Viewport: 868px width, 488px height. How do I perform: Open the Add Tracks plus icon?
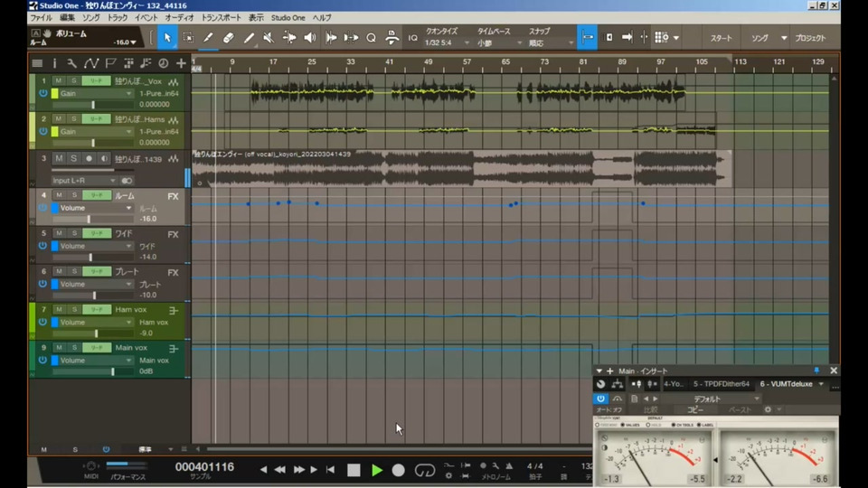click(x=182, y=63)
